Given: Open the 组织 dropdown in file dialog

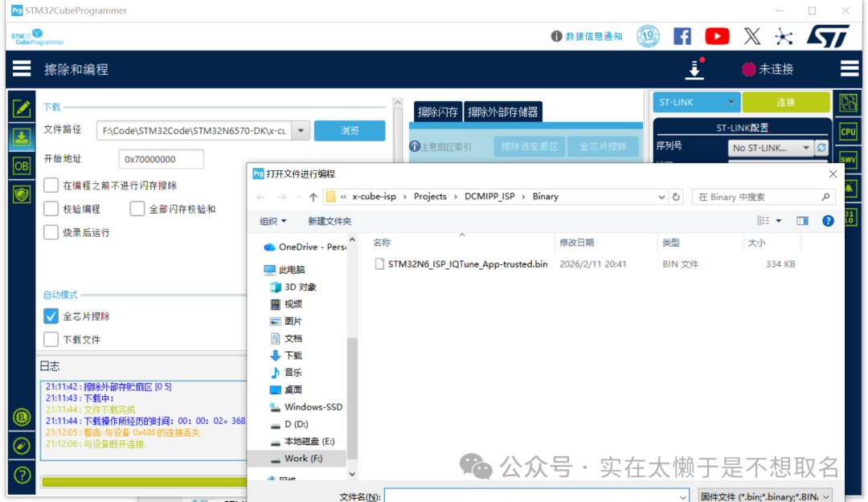Looking at the screenshot, I should point(273,221).
